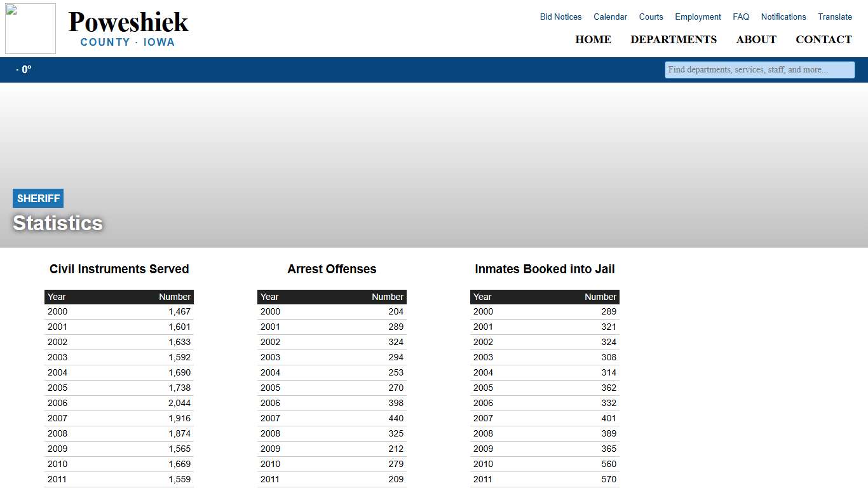View the Bid Notices page

coord(560,17)
